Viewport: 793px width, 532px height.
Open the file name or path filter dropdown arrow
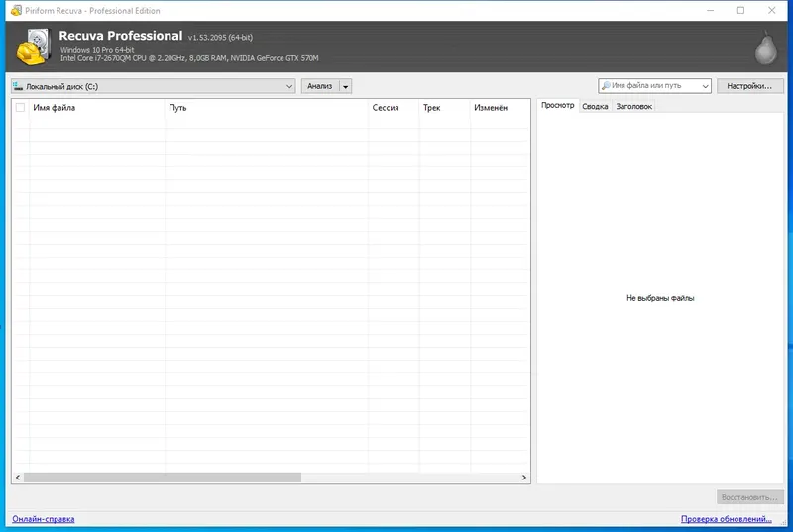pos(705,86)
